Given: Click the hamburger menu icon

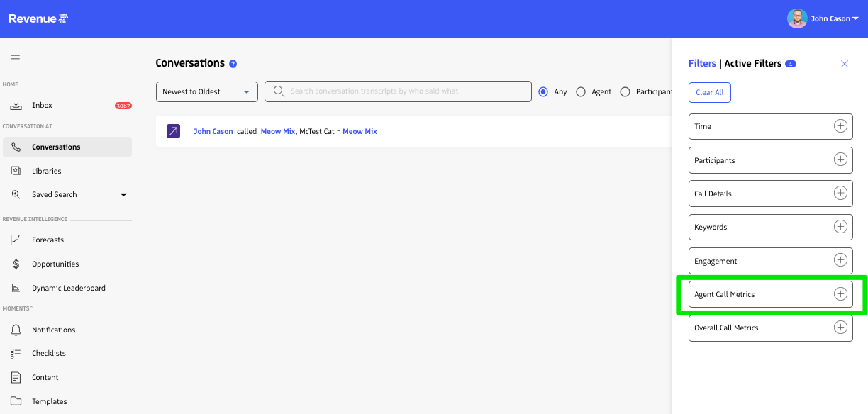Looking at the screenshot, I should [15, 59].
